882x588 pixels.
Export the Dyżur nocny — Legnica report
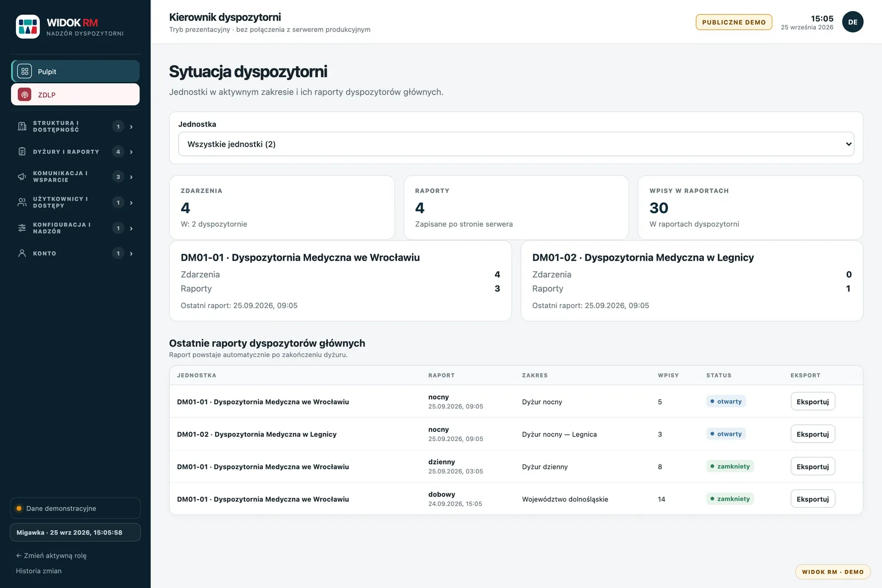[813, 434]
